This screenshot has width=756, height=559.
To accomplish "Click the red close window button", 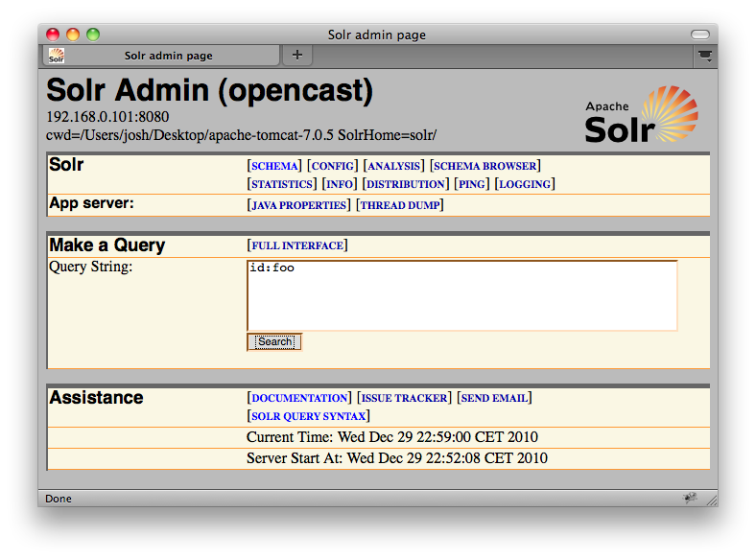I will [53, 35].
